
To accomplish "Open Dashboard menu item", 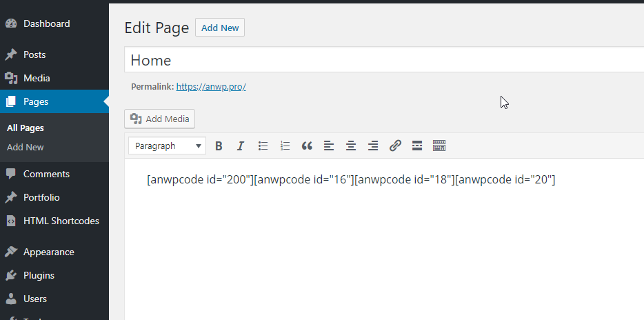I will tap(54, 23).
